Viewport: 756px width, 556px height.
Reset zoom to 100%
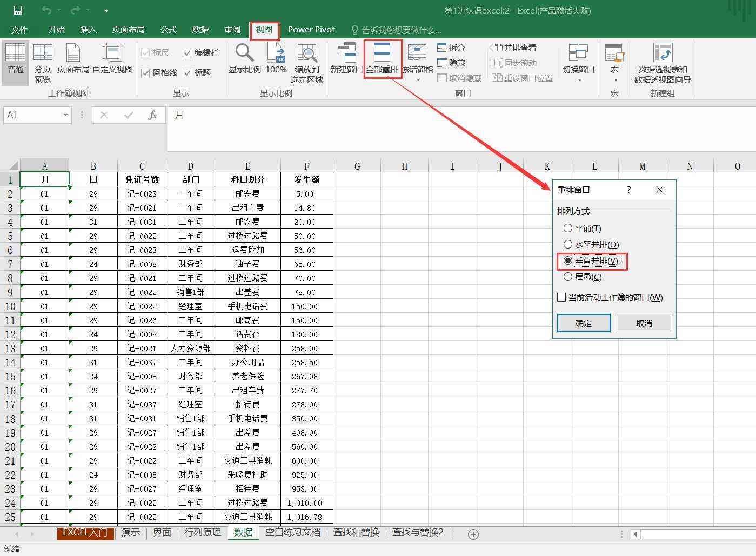point(276,58)
